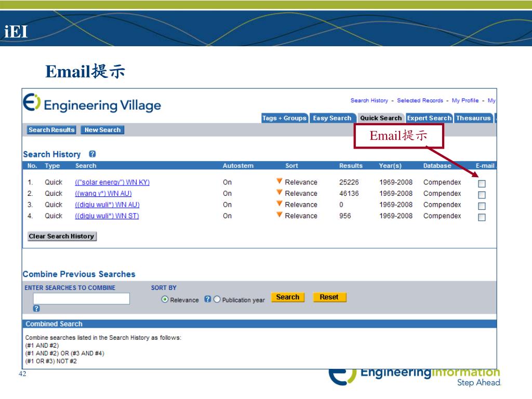Click Results column header

(x=351, y=166)
